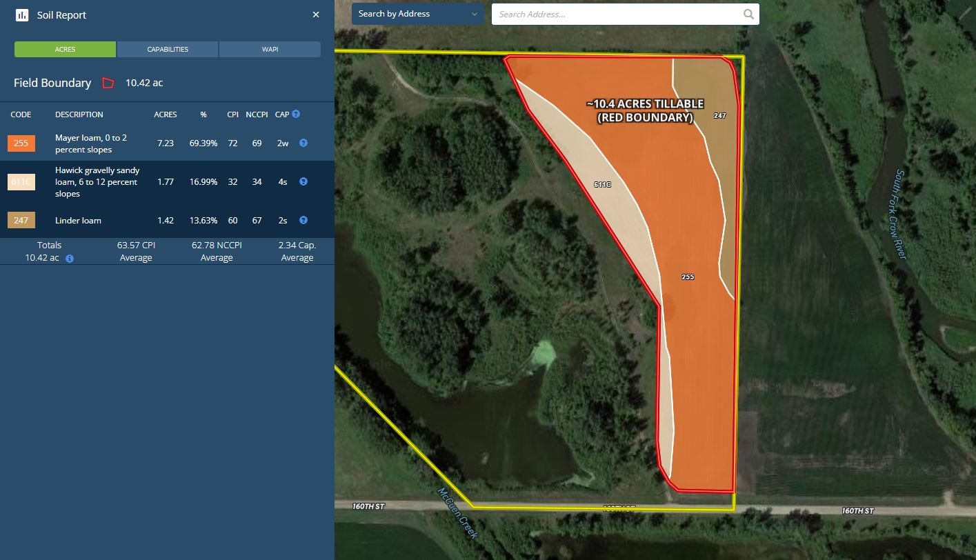976x560 pixels.
Task: Click the 255 soil label on map
Action: coord(687,277)
